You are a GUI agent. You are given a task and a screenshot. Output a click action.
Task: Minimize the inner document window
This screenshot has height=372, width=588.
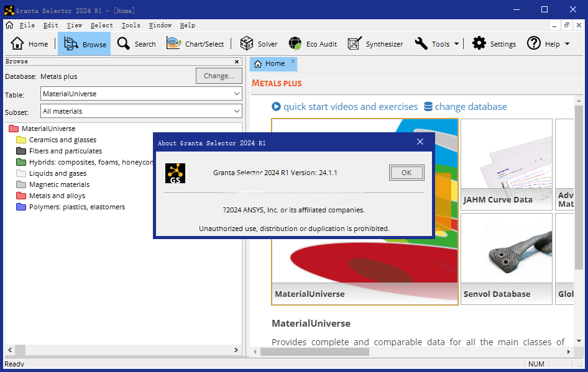[554, 25]
